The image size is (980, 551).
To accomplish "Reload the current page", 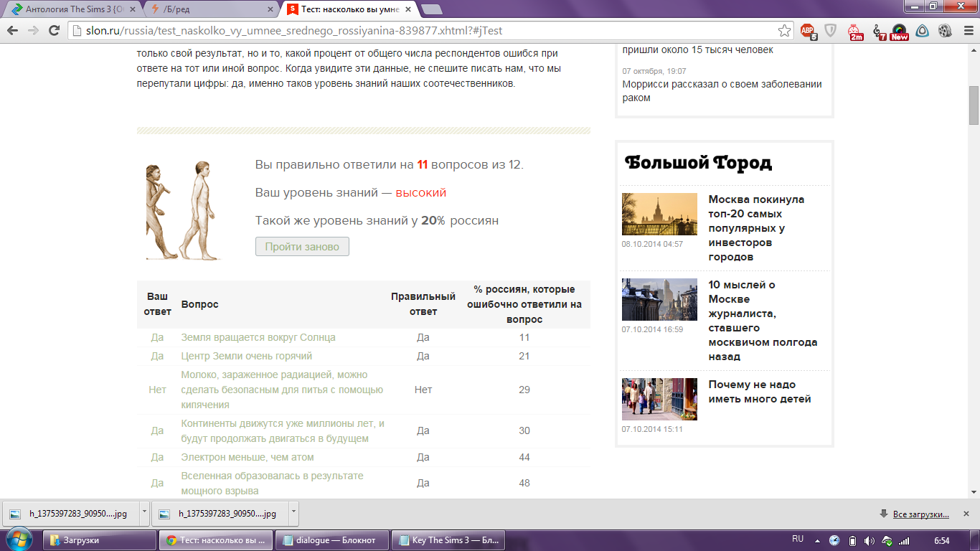I will [x=54, y=31].
